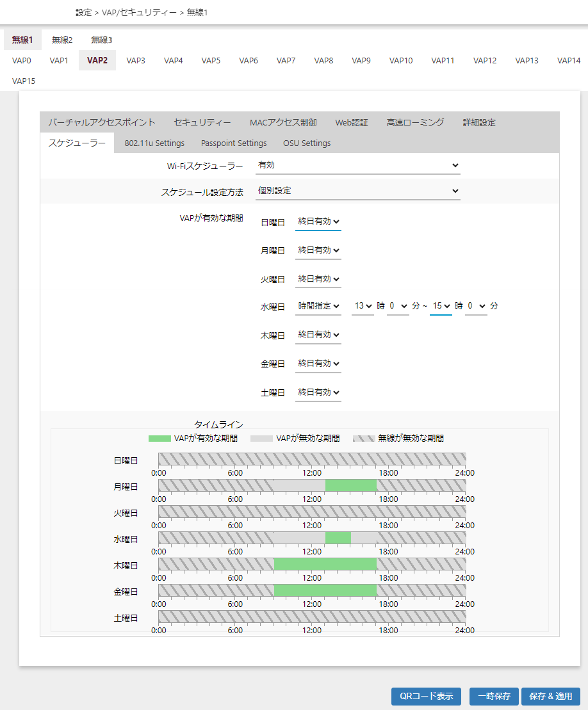Click green VAP有効 legend swatch in timeline
Image resolution: width=588 pixels, height=710 pixels.
[x=159, y=439]
